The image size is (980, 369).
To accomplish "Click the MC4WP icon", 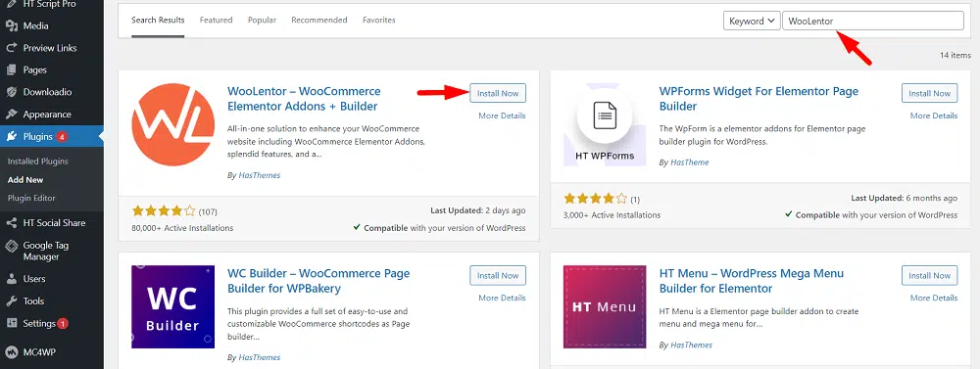I will tap(11, 351).
